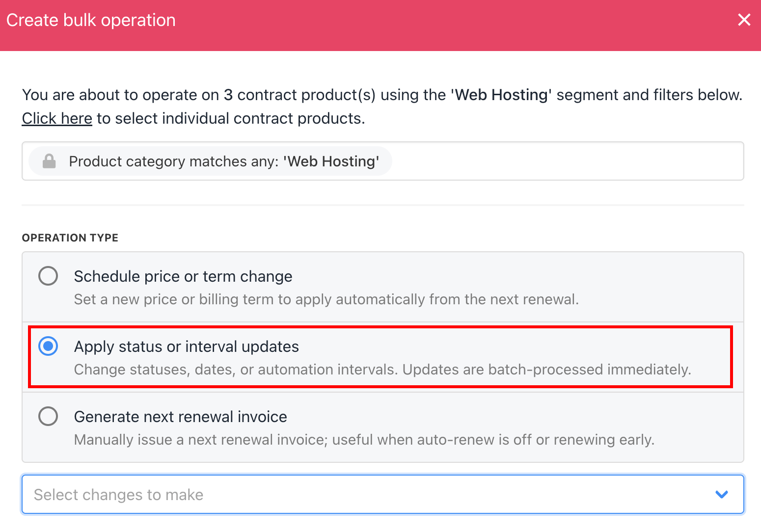Click the "Manually issue a next renewal invoice" description
This screenshot has height=532, width=761.
pos(364,440)
